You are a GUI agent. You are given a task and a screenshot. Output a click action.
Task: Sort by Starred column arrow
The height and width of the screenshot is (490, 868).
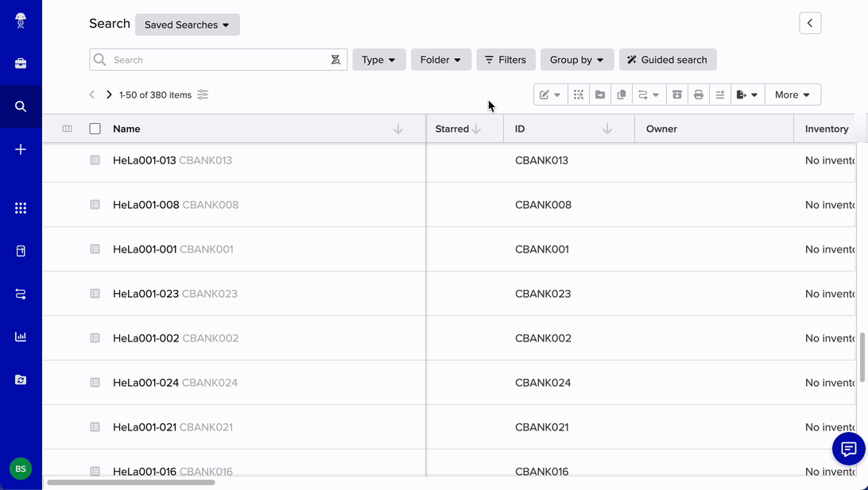coord(476,129)
